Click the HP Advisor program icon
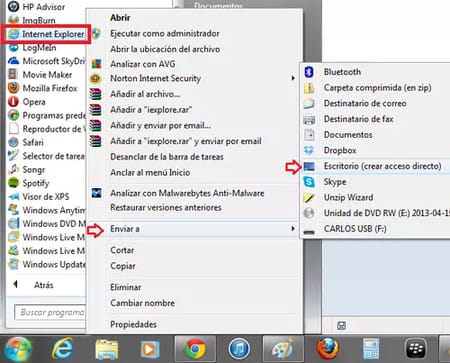 point(14,6)
